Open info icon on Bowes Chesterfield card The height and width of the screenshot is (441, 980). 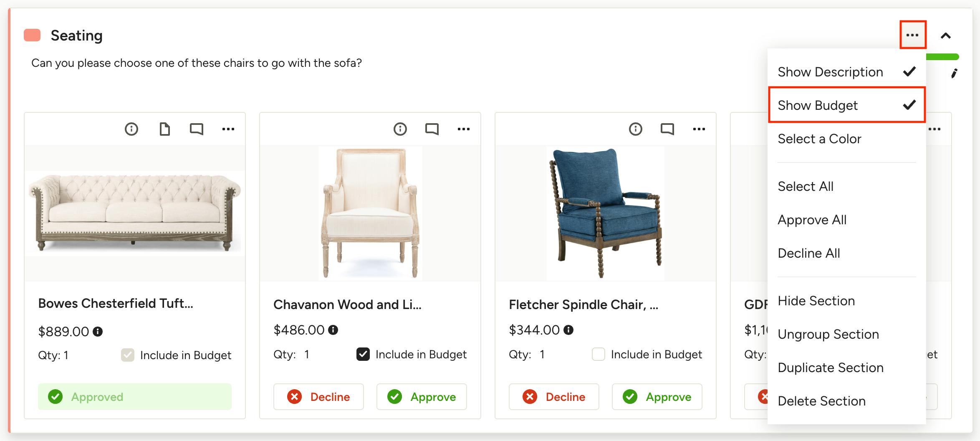tap(131, 129)
